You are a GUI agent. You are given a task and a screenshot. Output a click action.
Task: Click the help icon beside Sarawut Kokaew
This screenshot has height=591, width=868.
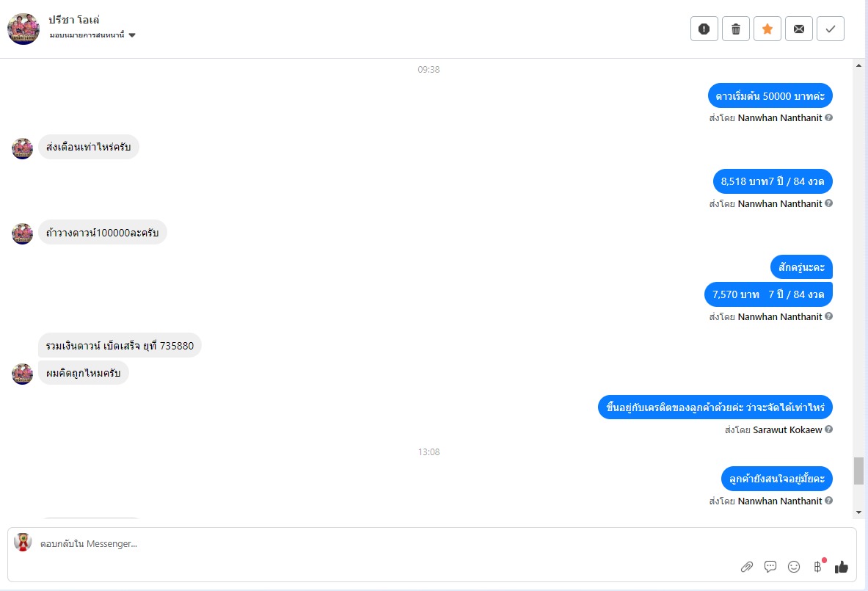click(x=828, y=429)
